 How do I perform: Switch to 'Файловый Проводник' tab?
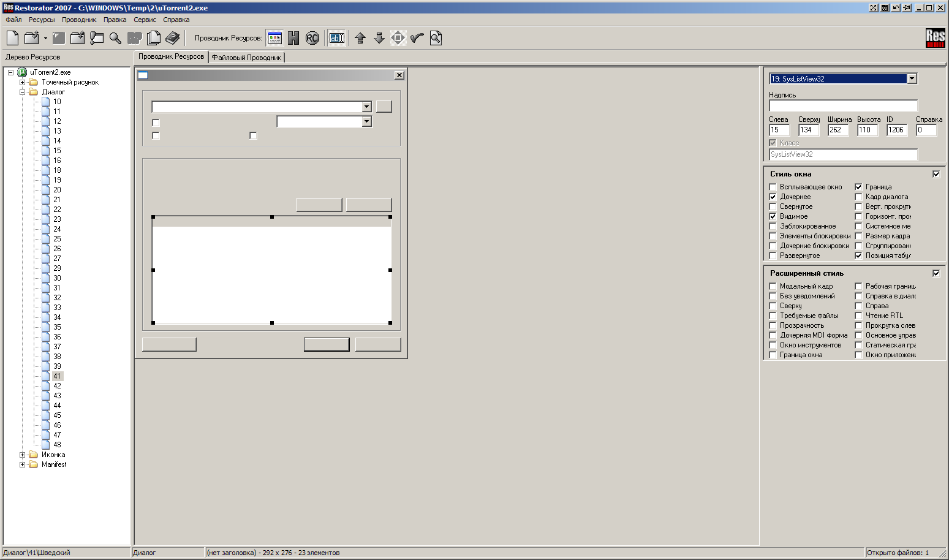(x=246, y=58)
